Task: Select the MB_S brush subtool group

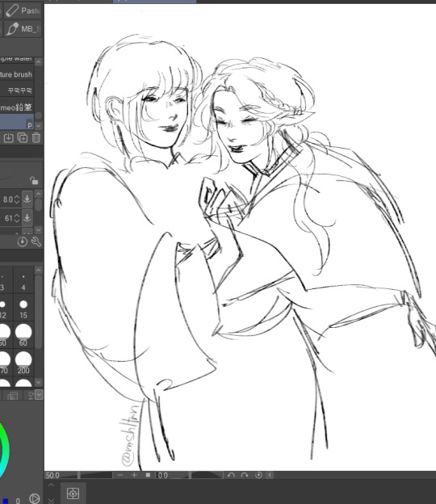Action: click(x=23, y=29)
